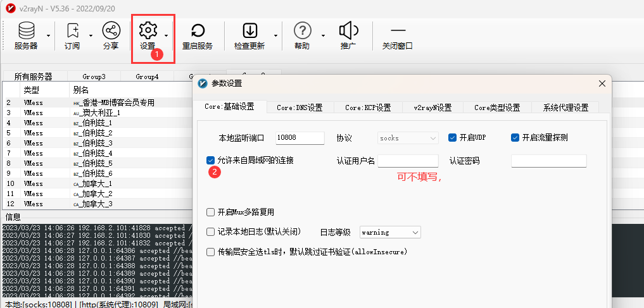Expand the dropdown arrow beside 设置

[167, 36]
